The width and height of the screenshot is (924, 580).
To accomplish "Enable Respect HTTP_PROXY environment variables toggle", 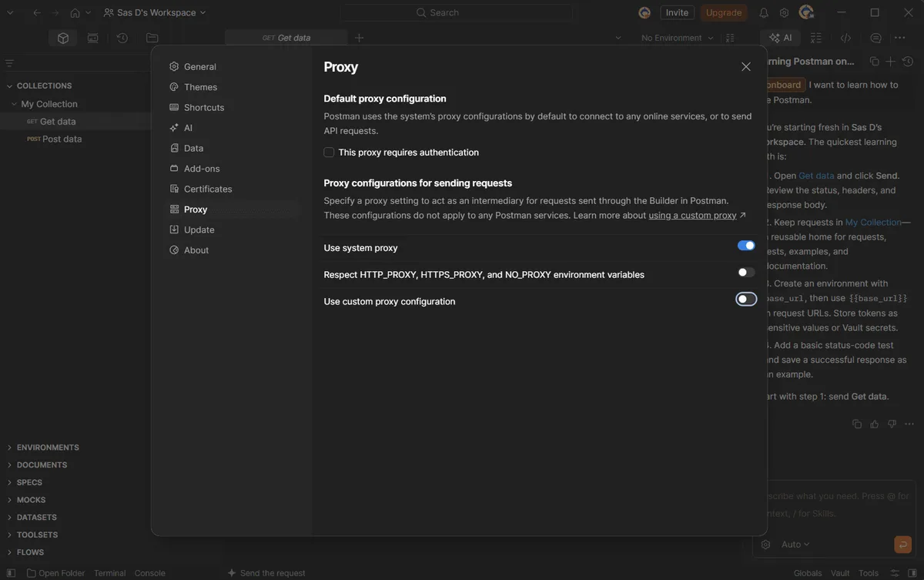I will pyautogui.click(x=746, y=272).
